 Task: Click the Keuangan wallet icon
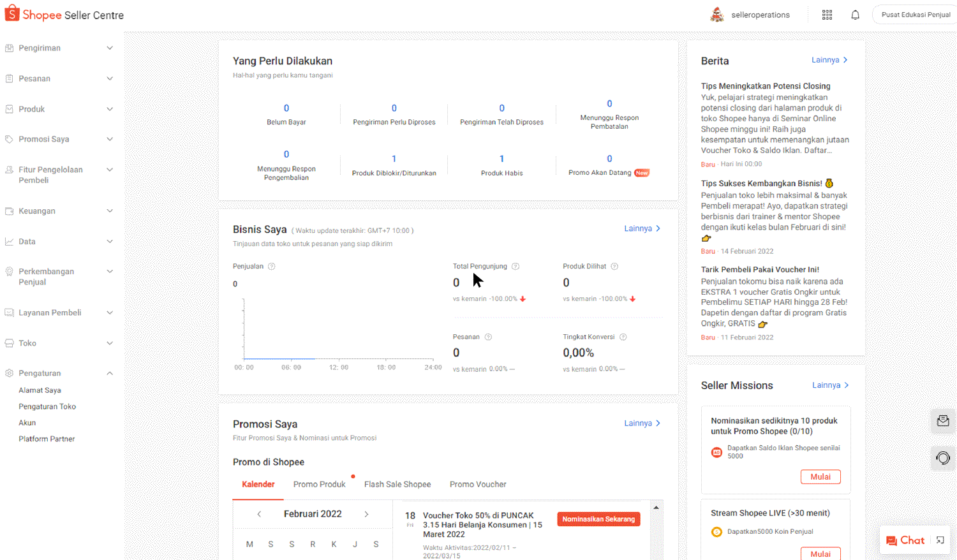tap(10, 211)
